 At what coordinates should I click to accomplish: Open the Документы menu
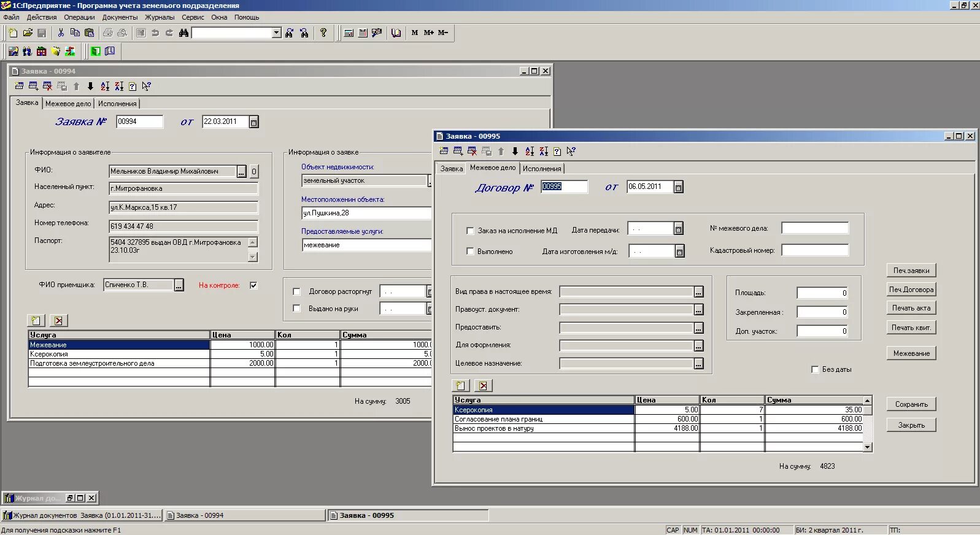pyautogui.click(x=120, y=17)
